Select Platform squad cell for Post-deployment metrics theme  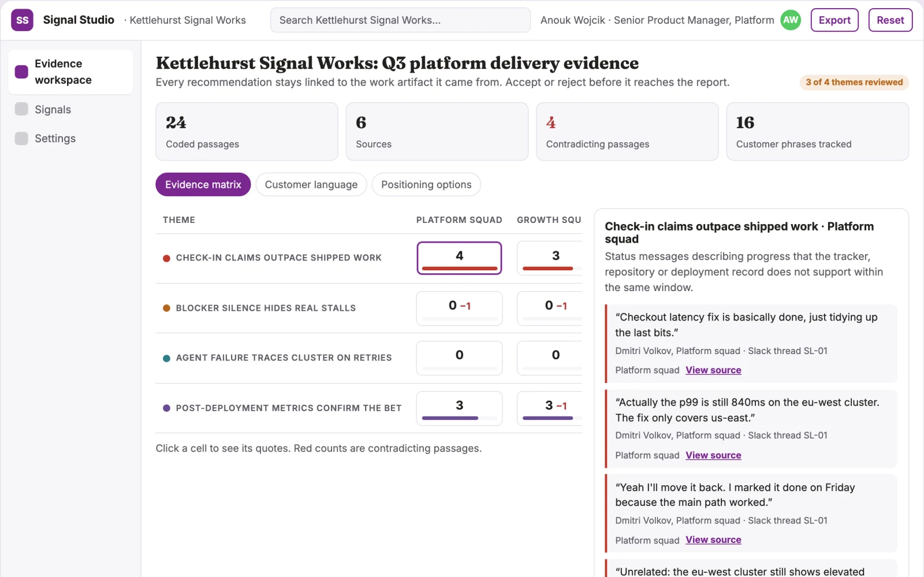459,408
